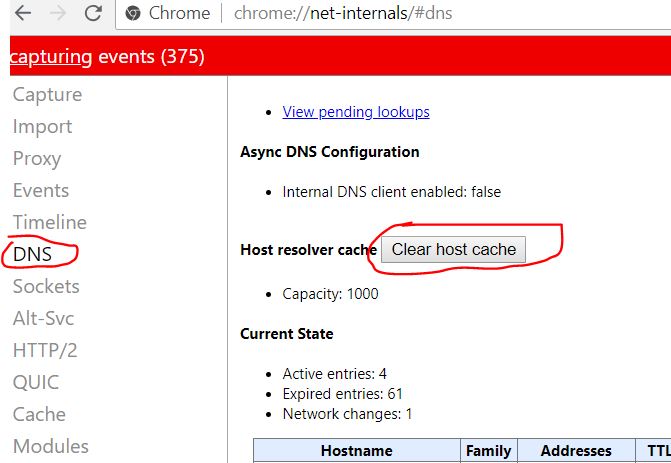Screen dimensions: 671x463
Task: Open the Sockets tab
Action: [x=46, y=286]
